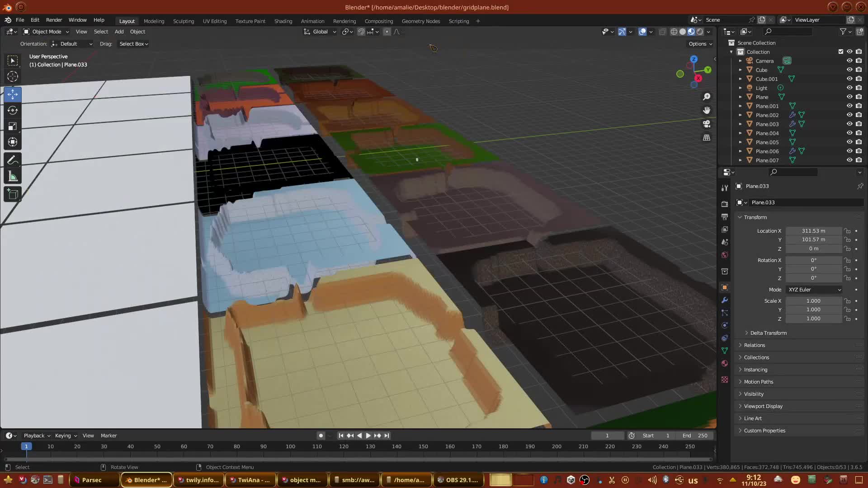868x488 pixels.
Task: Hide the Cube.001 object in viewport
Action: point(849,79)
